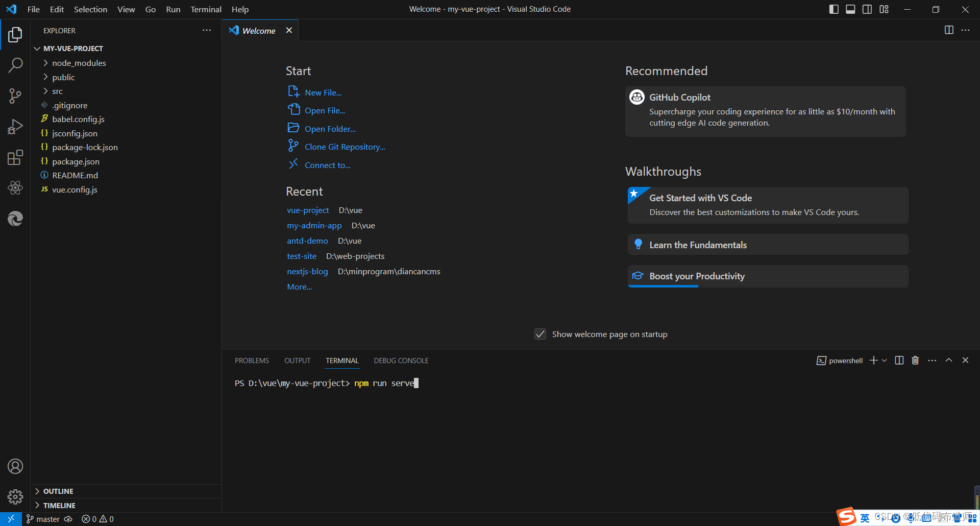The height and width of the screenshot is (526, 980).
Task: Open the Extensions view
Action: click(15, 157)
